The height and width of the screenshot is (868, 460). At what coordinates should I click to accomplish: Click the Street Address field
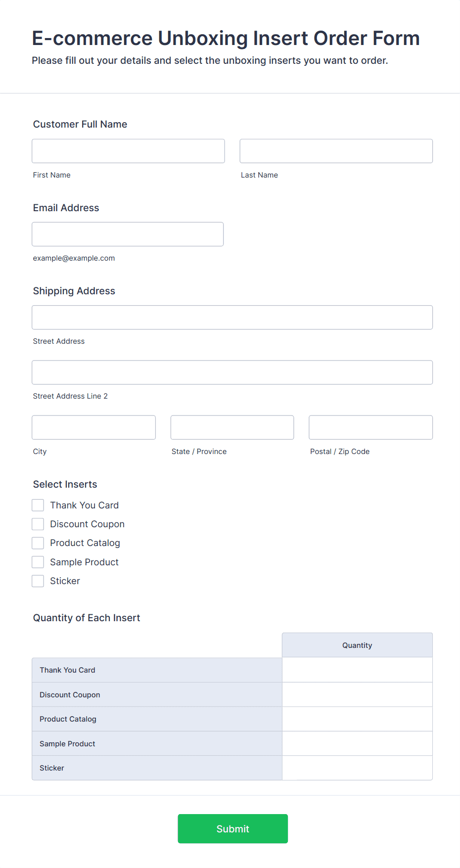pos(232,318)
